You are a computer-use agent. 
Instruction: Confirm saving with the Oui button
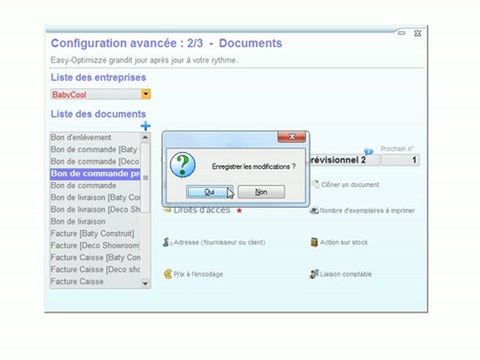click(x=210, y=192)
